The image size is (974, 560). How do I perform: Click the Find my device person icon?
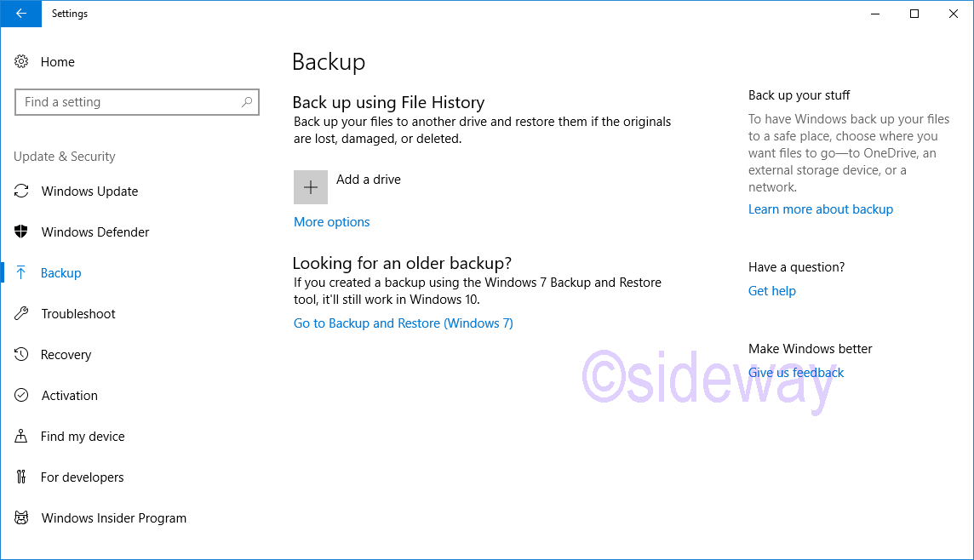click(x=22, y=437)
